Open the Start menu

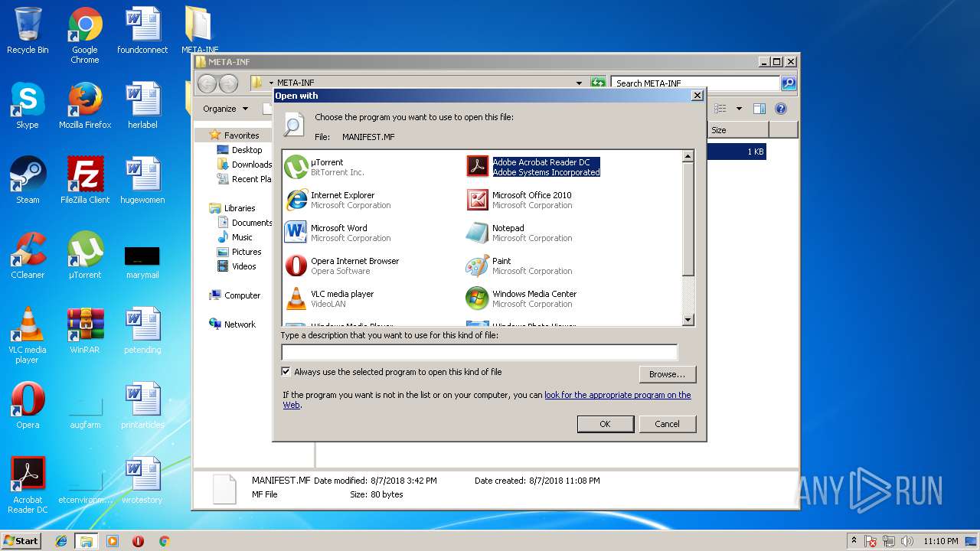pos(21,540)
